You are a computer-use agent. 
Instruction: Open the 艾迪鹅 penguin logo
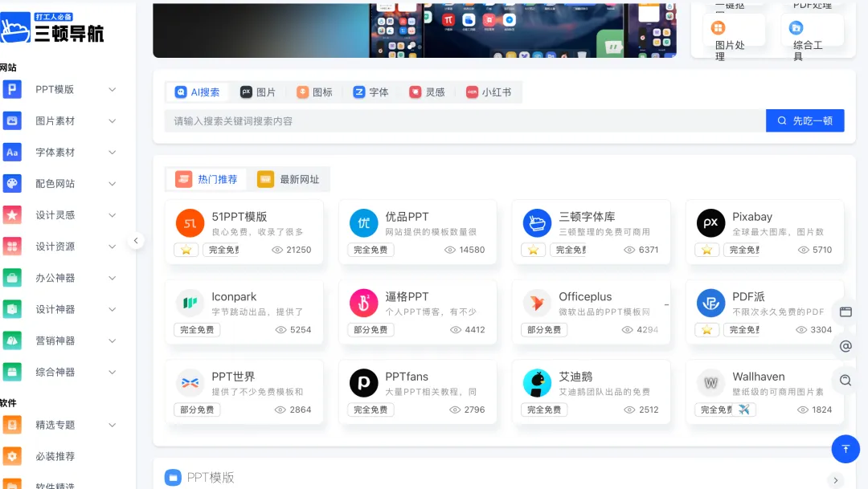coord(537,383)
